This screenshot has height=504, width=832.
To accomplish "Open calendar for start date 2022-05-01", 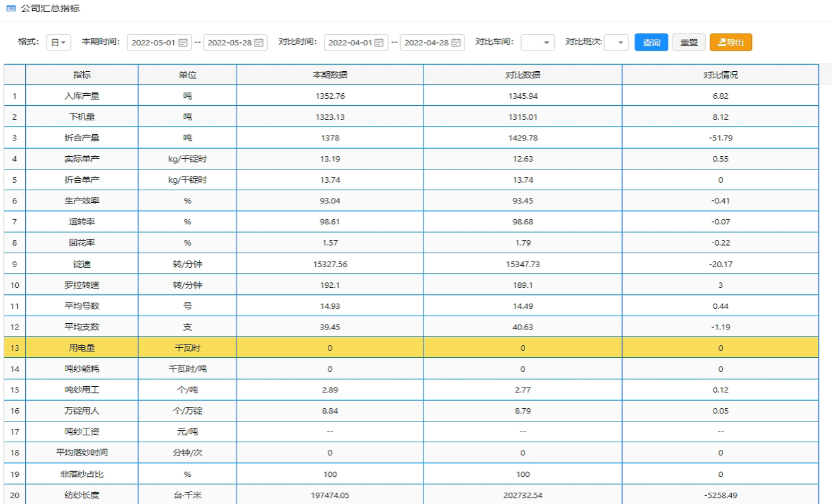I will coord(183,43).
